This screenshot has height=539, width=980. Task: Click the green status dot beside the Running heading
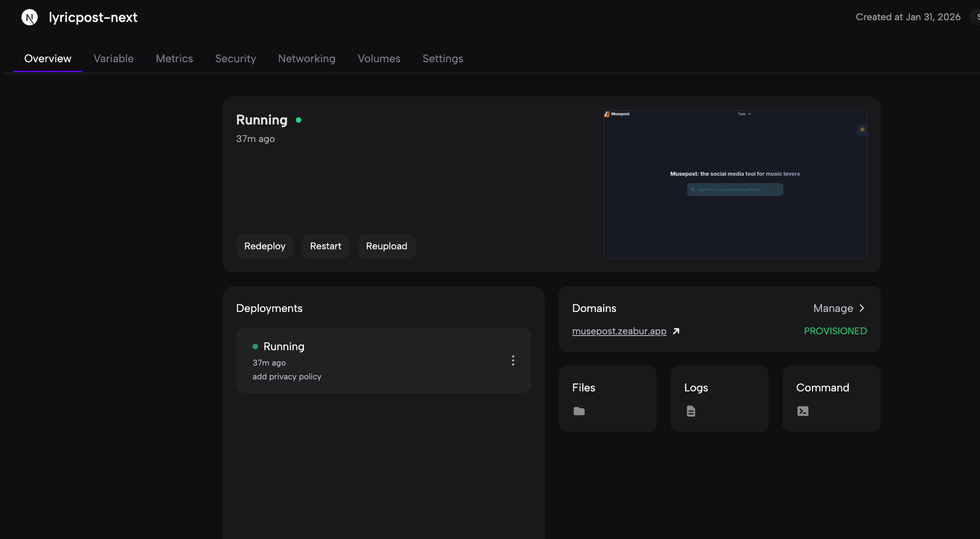click(x=298, y=120)
